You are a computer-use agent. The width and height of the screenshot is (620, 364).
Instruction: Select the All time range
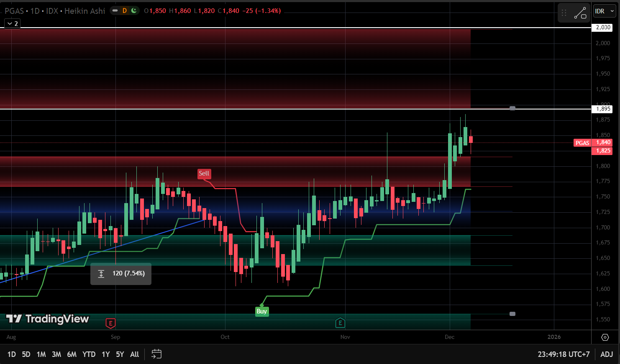[134, 354]
